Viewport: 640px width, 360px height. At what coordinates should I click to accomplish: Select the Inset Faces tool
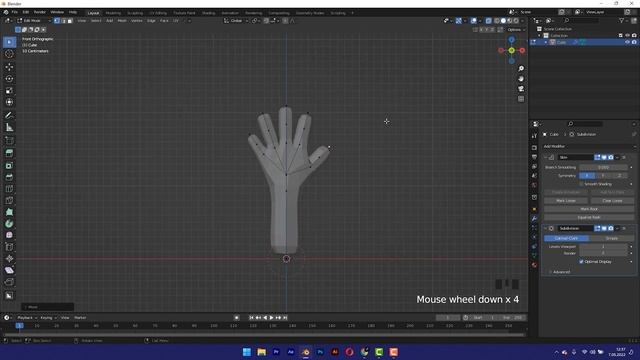pos(9,165)
